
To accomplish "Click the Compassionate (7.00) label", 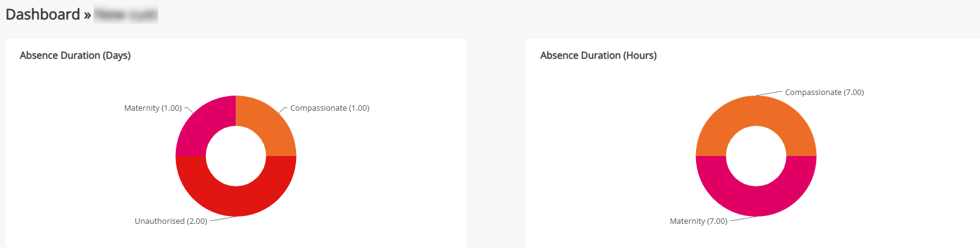I will (824, 93).
